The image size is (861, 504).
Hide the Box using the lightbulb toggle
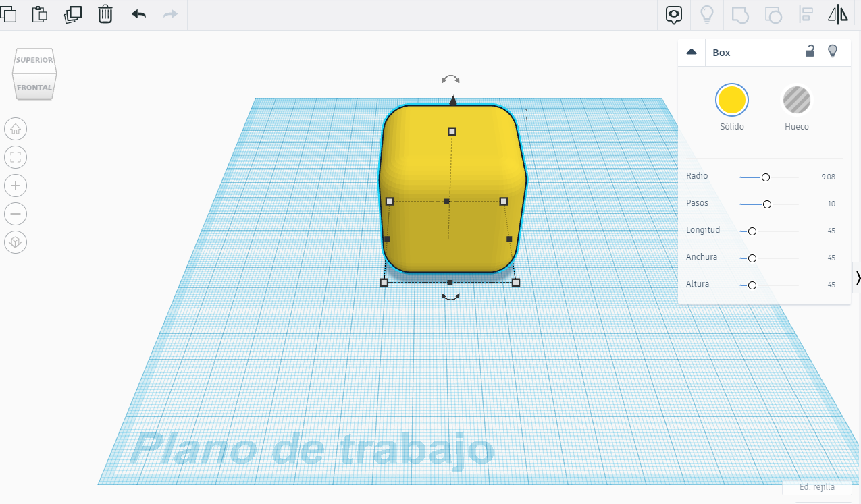click(833, 51)
